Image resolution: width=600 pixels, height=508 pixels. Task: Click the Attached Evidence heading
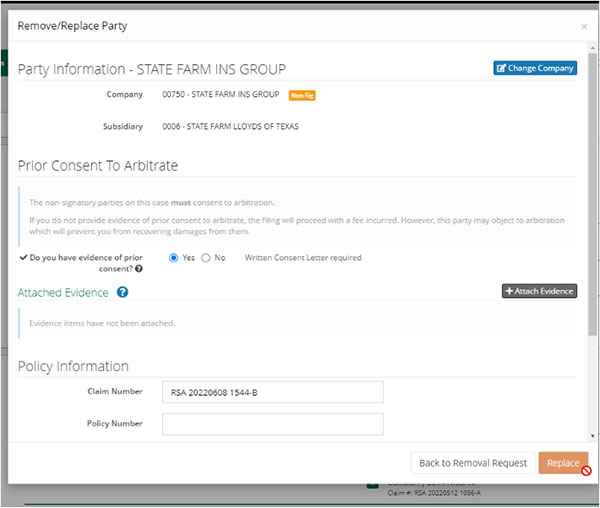click(x=63, y=293)
